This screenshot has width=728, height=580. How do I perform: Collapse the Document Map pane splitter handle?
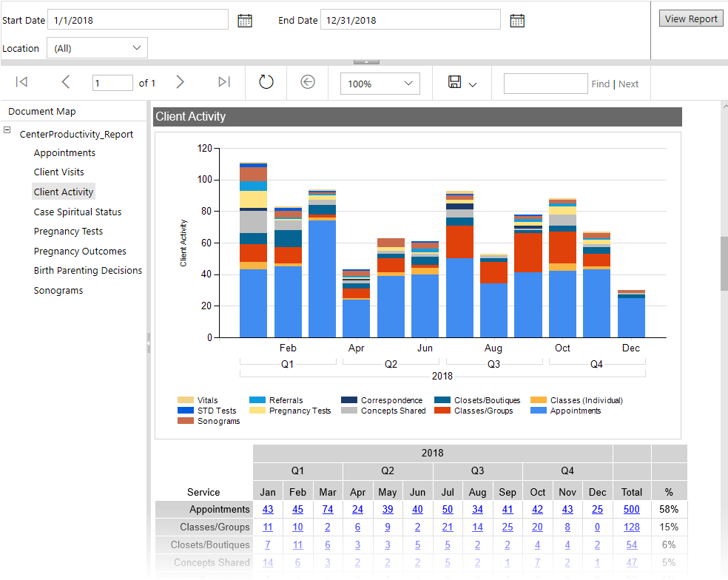[149, 343]
